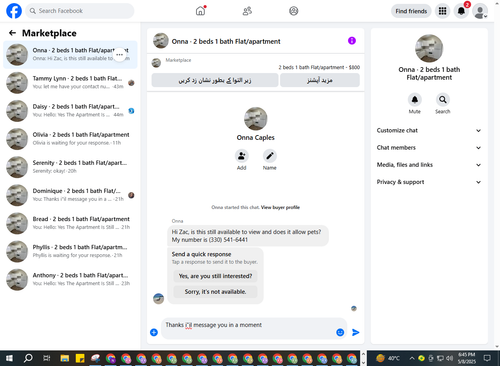The height and width of the screenshot is (366, 500).
Task: Click the left Urdu listing action button
Action: coord(215,80)
